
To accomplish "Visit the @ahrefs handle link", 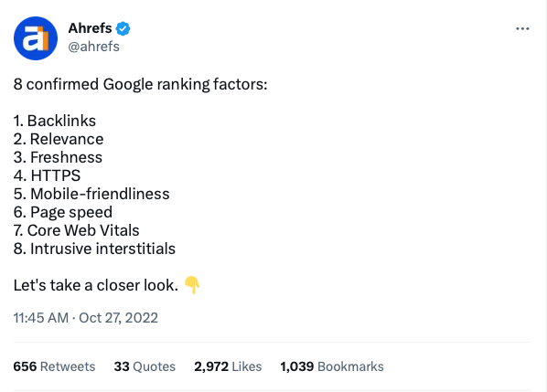I will pyautogui.click(x=94, y=47).
